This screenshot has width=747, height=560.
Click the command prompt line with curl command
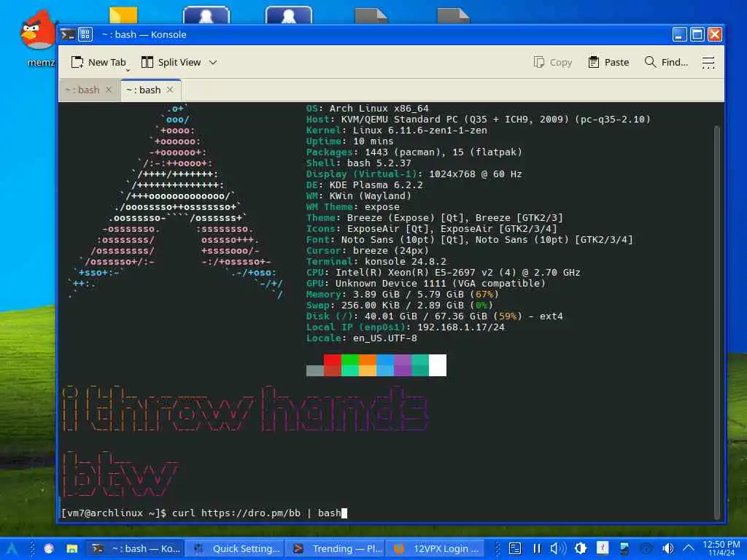204,513
